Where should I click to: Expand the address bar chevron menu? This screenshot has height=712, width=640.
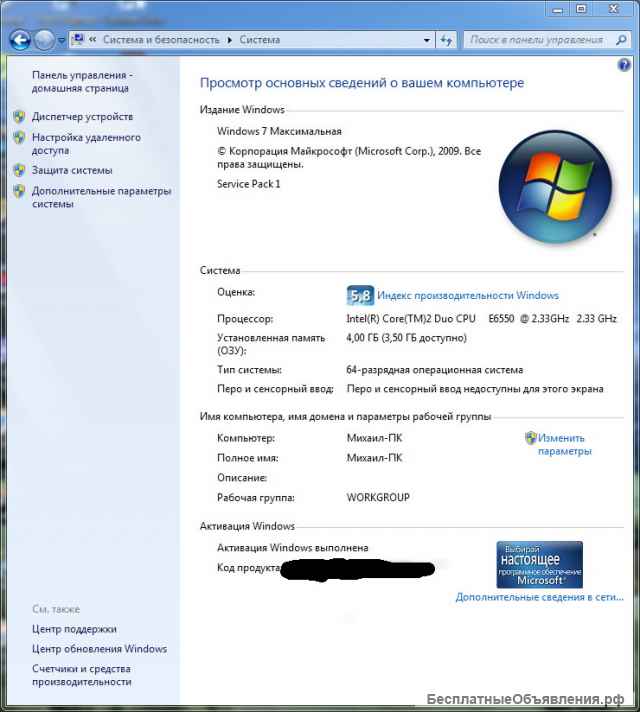point(93,40)
